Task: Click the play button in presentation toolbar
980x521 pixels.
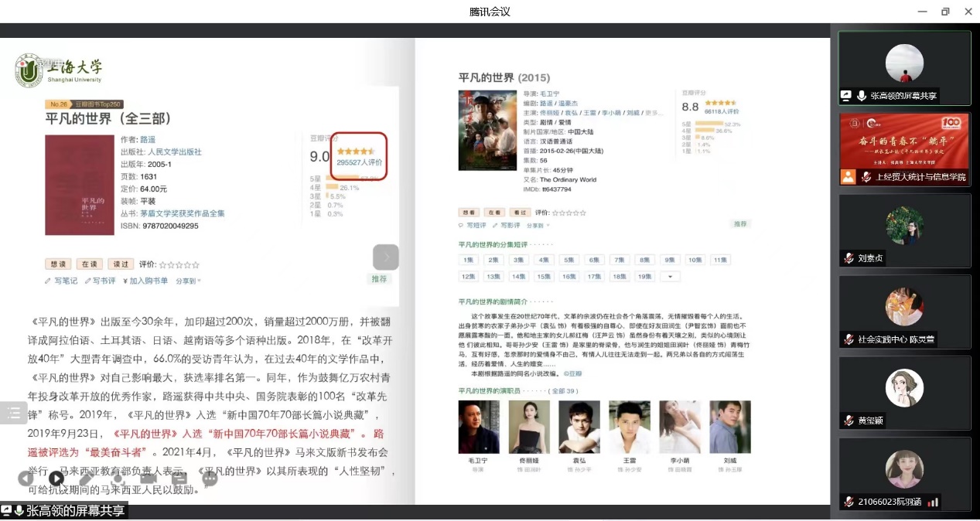Action: click(x=56, y=478)
